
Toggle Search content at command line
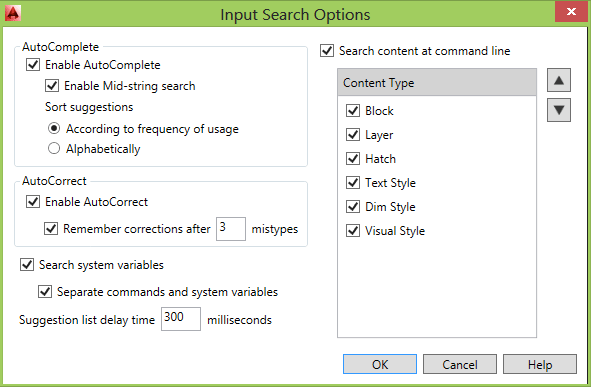(x=327, y=50)
